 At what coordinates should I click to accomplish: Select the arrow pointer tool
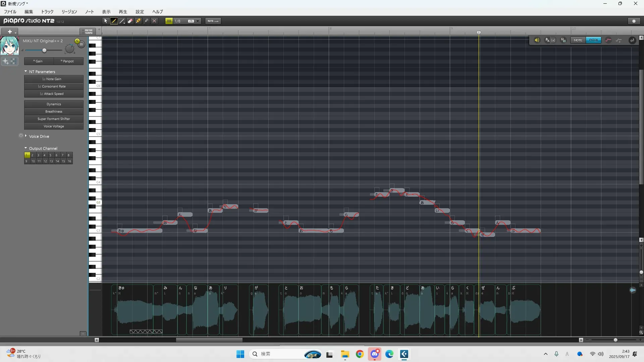pos(106,21)
